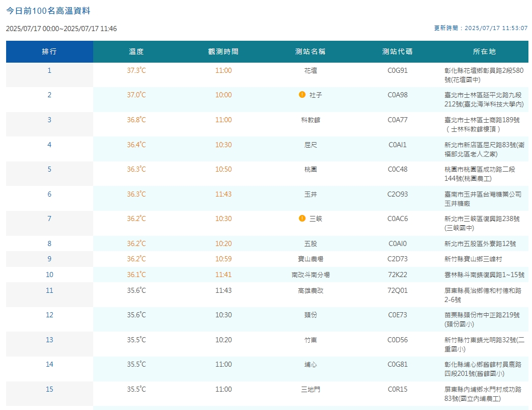
Task: Click station name 三峽
Action: (x=316, y=218)
